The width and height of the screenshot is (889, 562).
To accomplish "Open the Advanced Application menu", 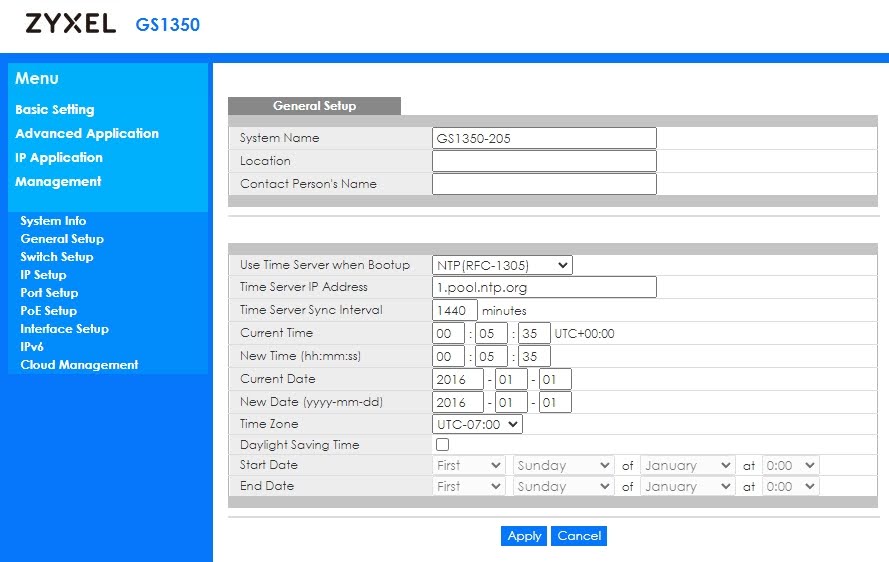I will pos(87,133).
